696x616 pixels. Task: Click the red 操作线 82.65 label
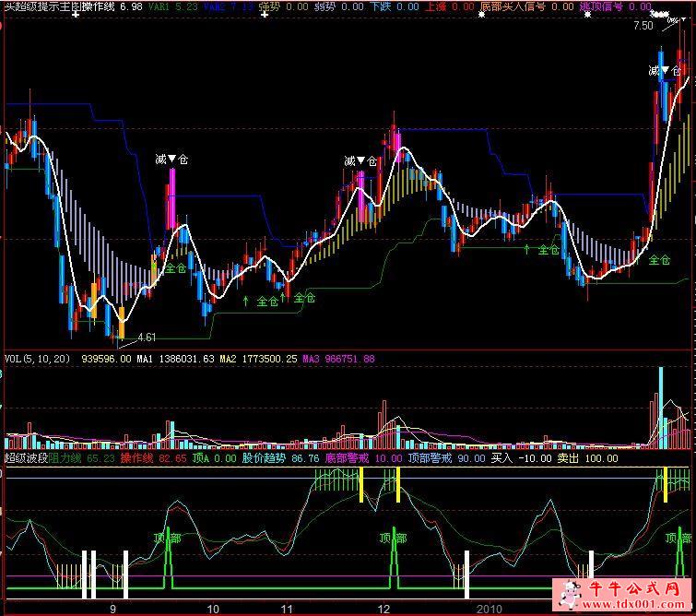[x=154, y=458]
